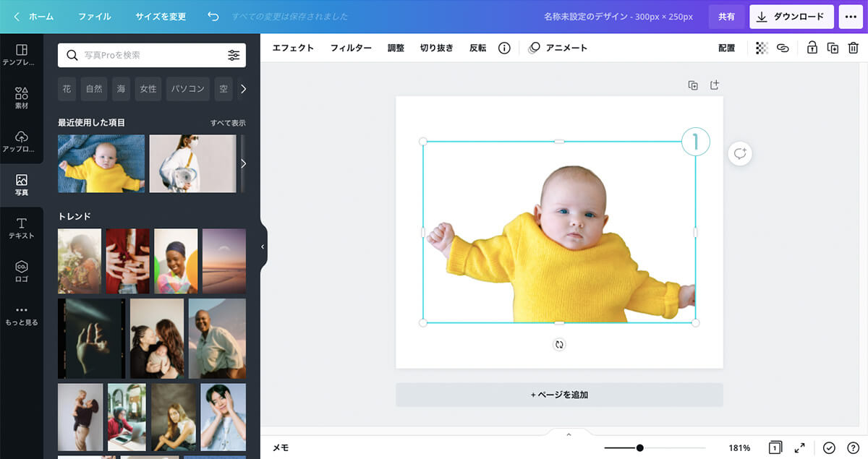Click the add comment bubble icon
The image size is (868, 459).
[740, 153]
